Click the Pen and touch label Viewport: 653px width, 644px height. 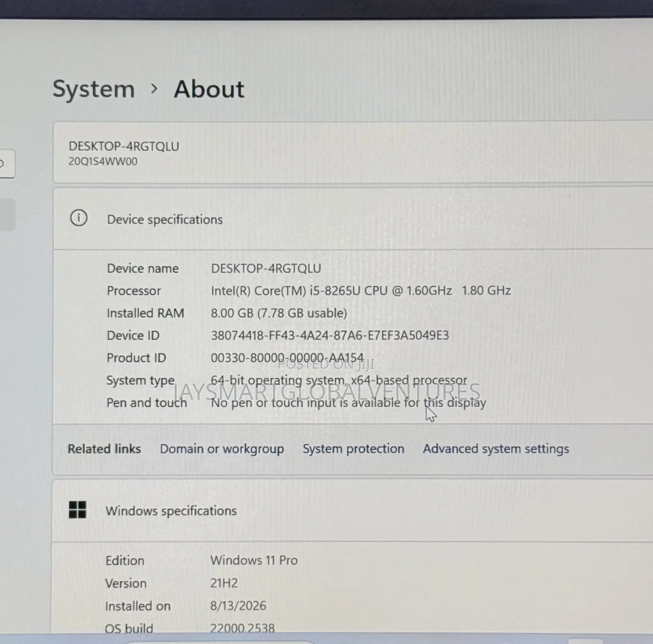coord(147,403)
